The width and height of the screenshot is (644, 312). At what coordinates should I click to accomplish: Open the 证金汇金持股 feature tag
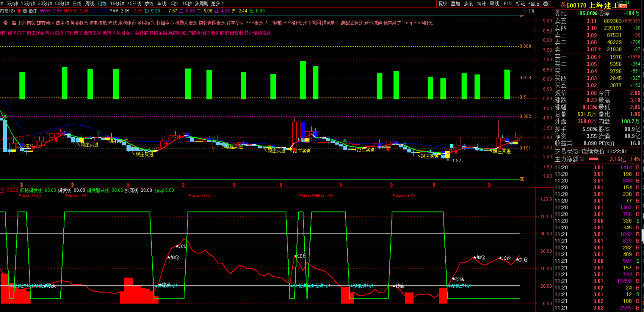pyautogui.click(x=135, y=33)
